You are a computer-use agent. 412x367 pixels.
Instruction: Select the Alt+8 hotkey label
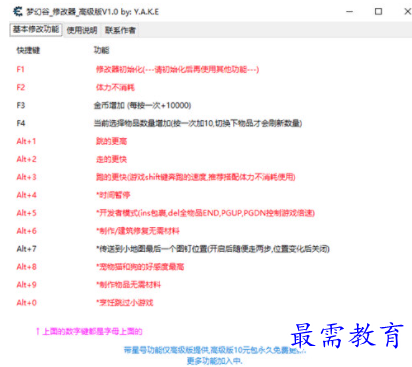(26, 267)
